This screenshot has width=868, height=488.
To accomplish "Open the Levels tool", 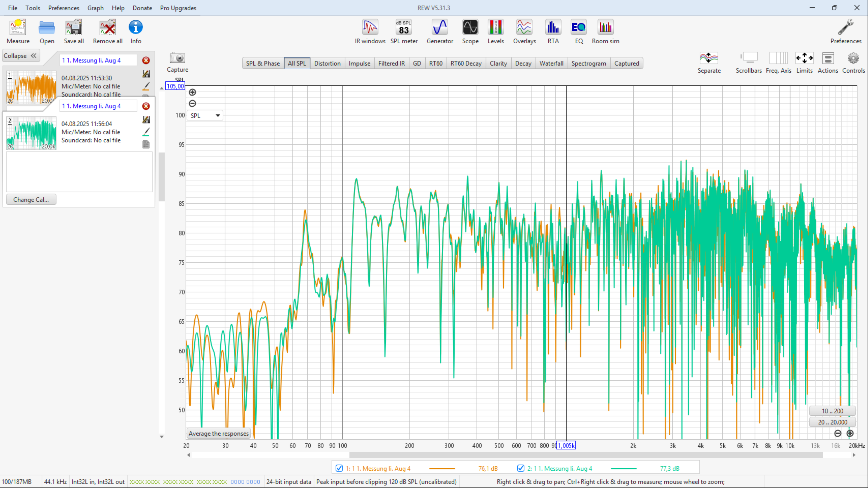I will 496,32.
